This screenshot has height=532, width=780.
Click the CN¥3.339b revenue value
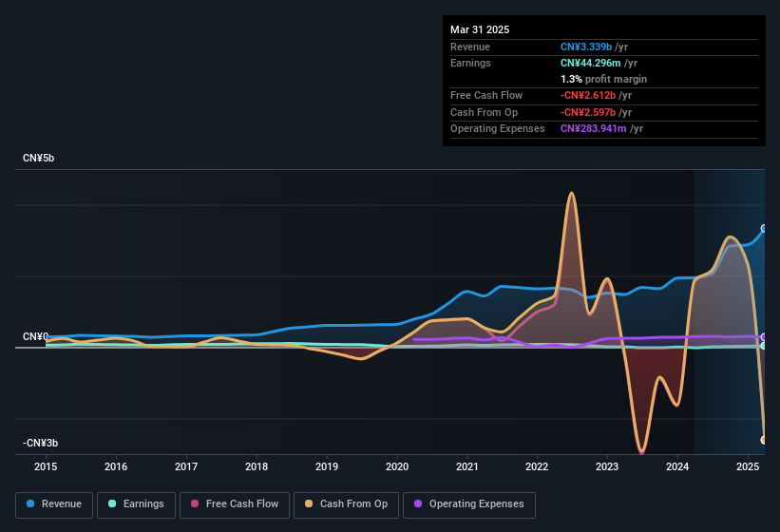coord(586,47)
